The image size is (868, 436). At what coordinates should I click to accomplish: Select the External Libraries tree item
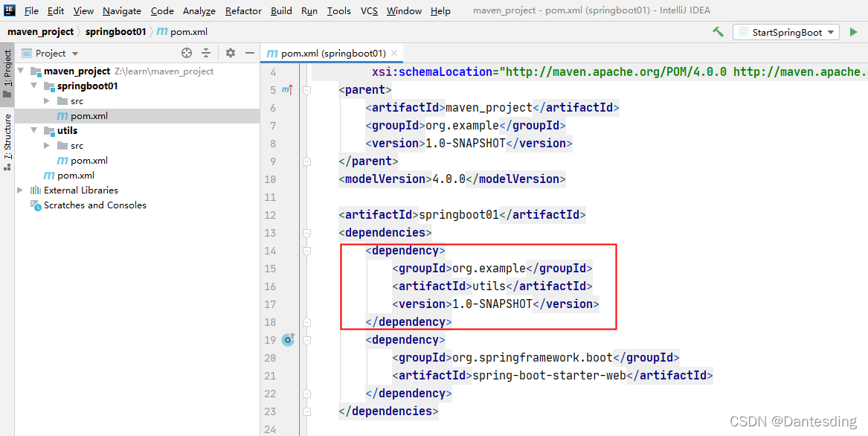tap(74, 190)
